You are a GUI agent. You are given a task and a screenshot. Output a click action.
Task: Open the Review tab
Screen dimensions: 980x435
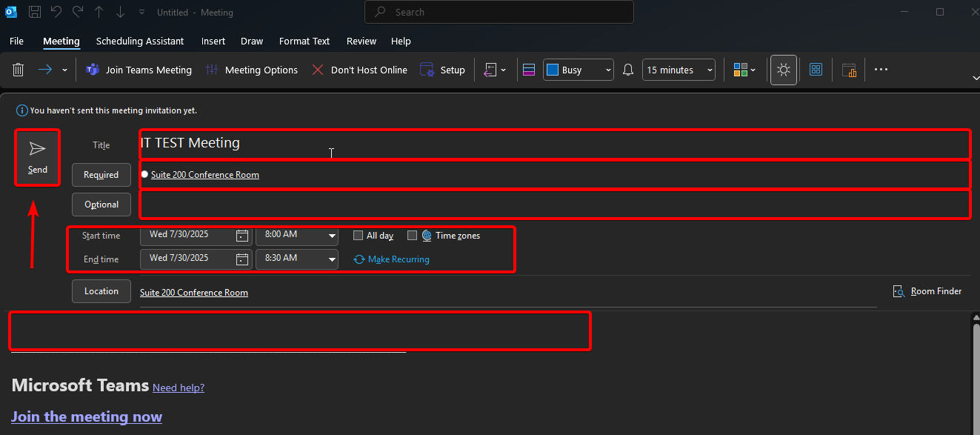[x=361, y=41]
